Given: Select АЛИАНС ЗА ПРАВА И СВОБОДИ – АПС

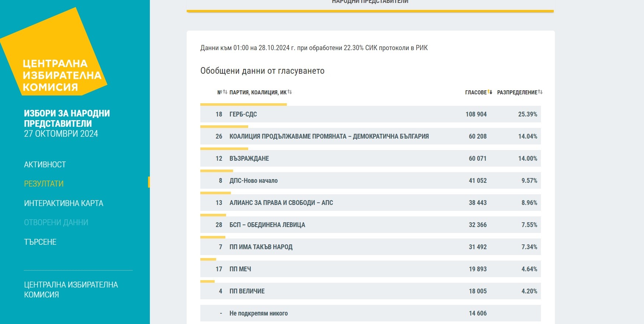Looking at the screenshot, I should click(x=370, y=202).
